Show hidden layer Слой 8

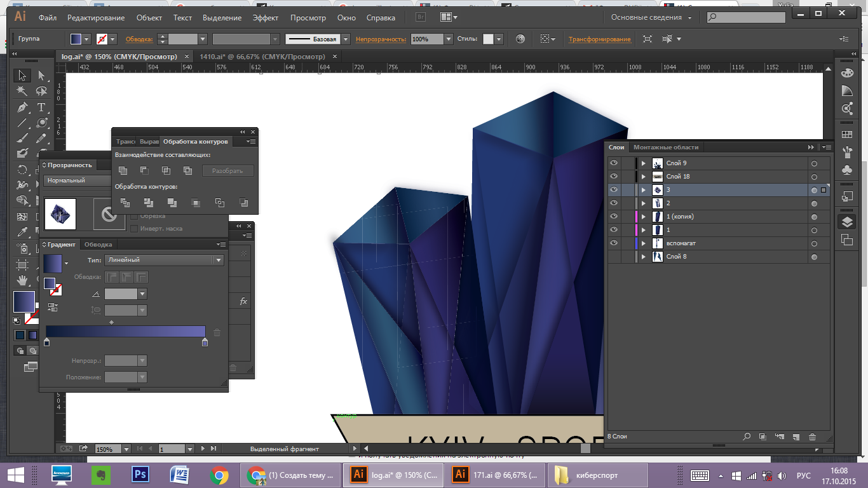point(613,257)
